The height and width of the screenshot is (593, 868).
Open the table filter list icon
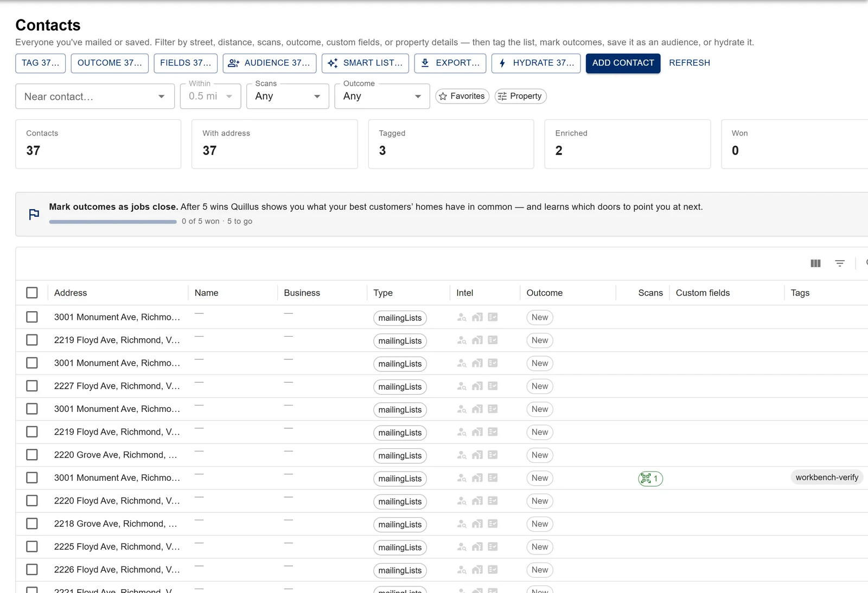[x=840, y=263]
